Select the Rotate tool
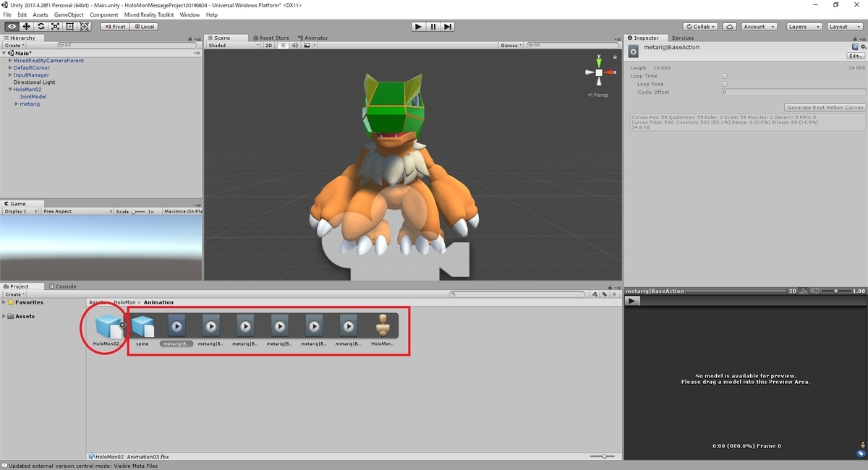Image resolution: width=868 pixels, height=470 pixels. [x=41, y=27]
